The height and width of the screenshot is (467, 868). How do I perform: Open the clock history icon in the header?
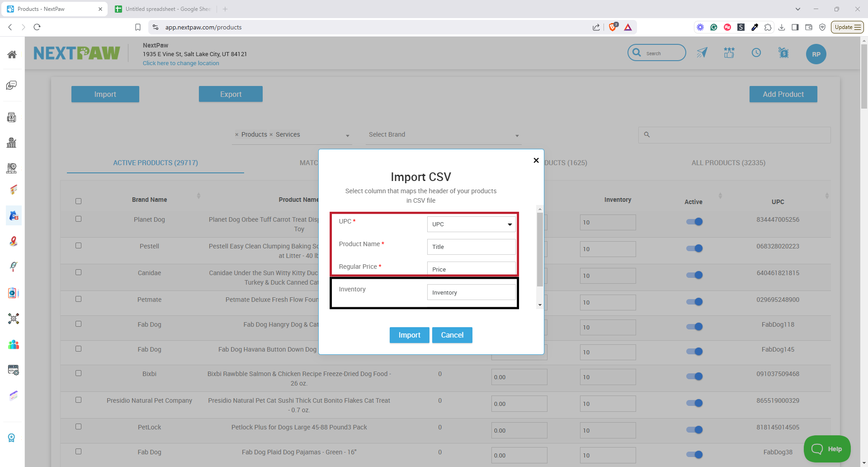(x=756, y=53)
